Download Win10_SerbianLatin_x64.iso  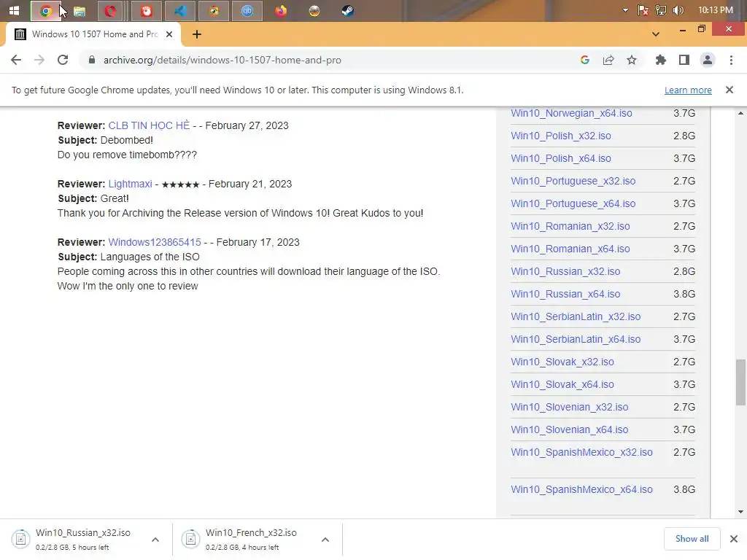pyautogui.click(x=576, y=340)
